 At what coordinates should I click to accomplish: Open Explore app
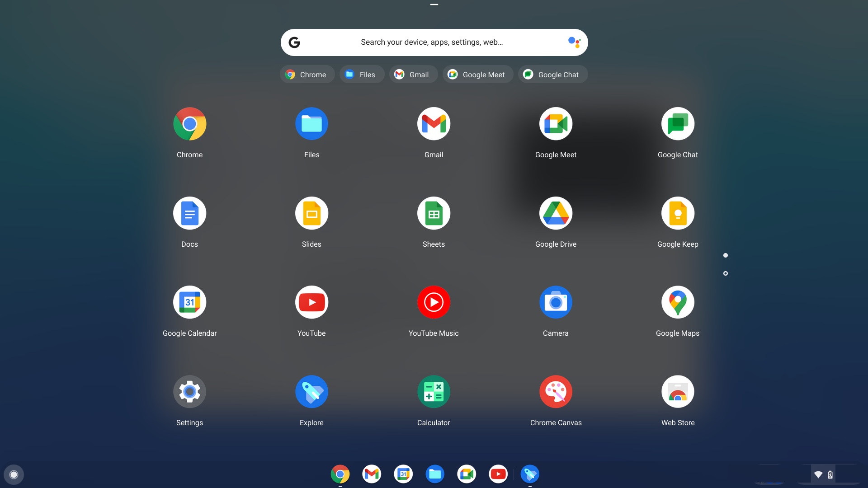[x=311, y=391]
